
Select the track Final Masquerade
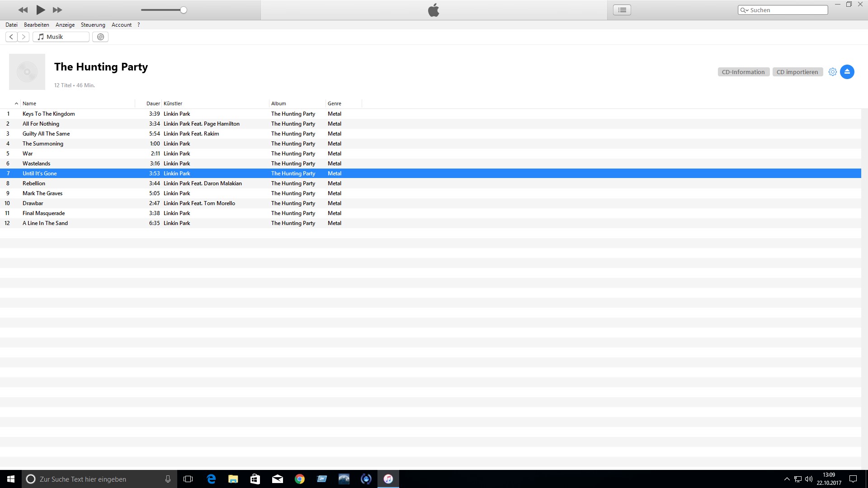[x=44, y=213]
